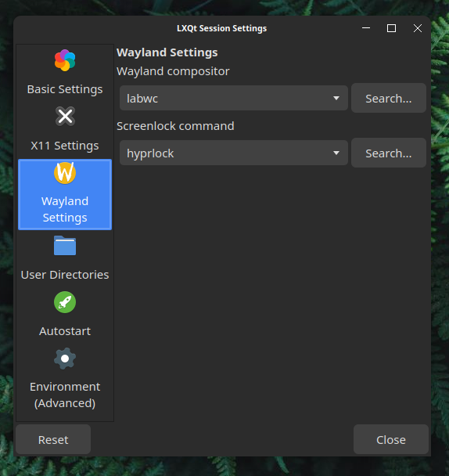Select the X11 Settings X icon

pos(65,117)
